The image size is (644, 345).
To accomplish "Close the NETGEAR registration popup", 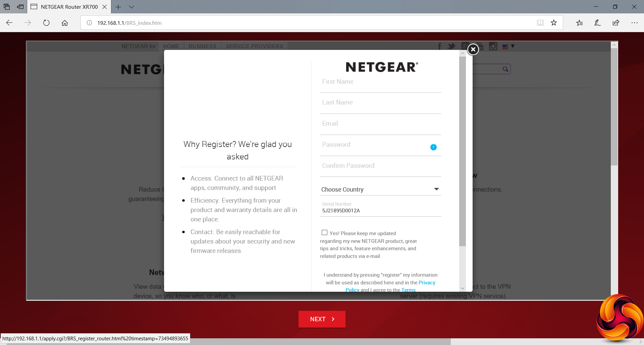I will tap(473, 50).
